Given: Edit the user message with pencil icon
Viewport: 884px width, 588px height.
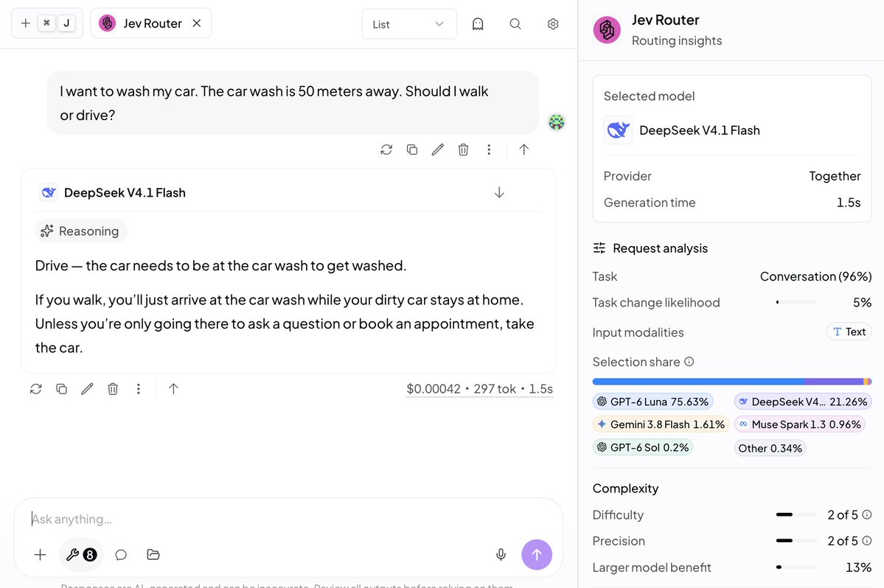Looking at the screenshot, I should click(437, 150).
